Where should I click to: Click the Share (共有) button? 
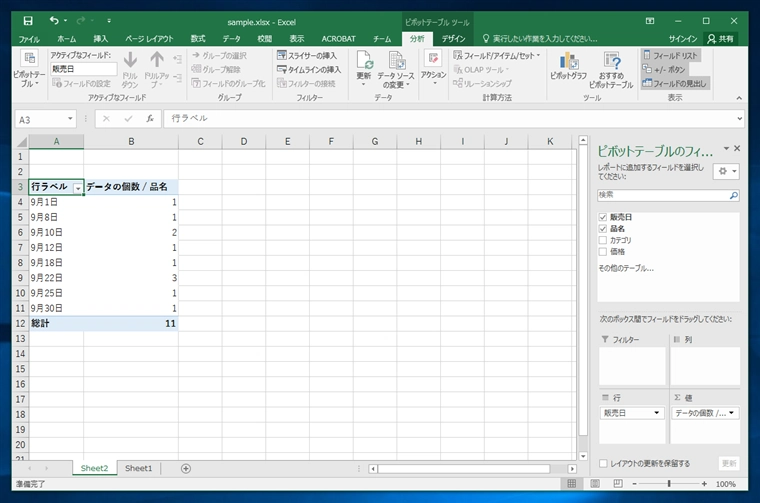pos(721,38)
